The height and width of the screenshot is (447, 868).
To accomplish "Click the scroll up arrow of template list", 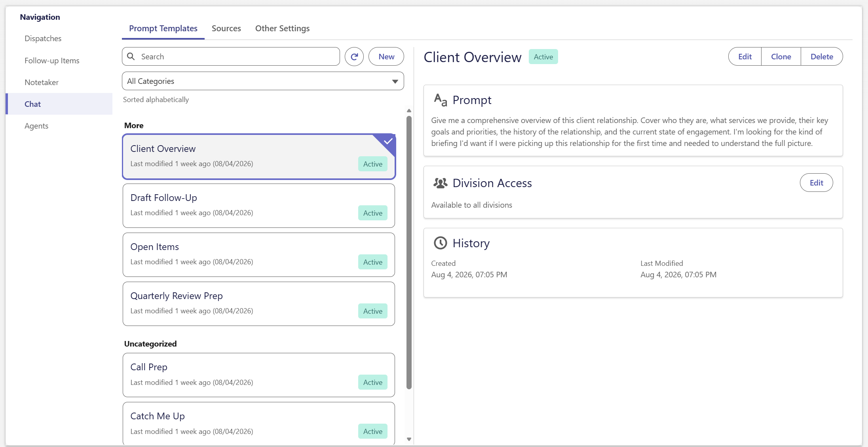I will click(409, 111).
